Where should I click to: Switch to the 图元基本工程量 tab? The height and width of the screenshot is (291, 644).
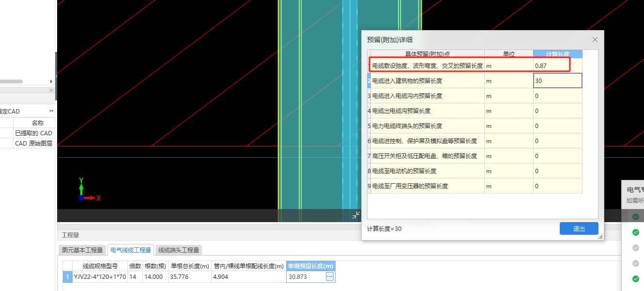coord(82,250)
